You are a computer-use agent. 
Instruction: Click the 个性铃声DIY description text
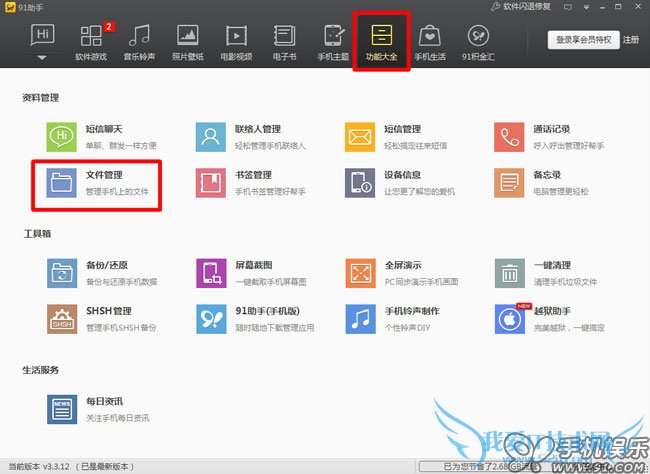[407, 328]
